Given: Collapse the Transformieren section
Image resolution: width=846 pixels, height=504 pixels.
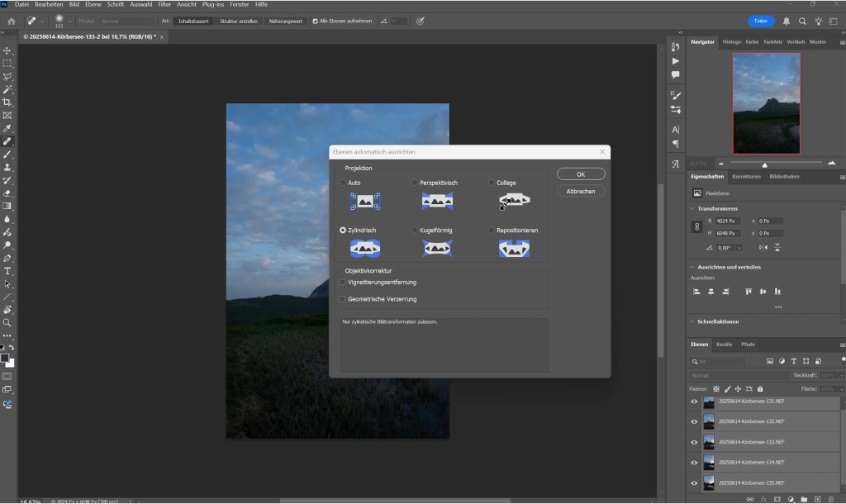Looking at the screenshot, I should pyautogui.click(x=691, y=208).
